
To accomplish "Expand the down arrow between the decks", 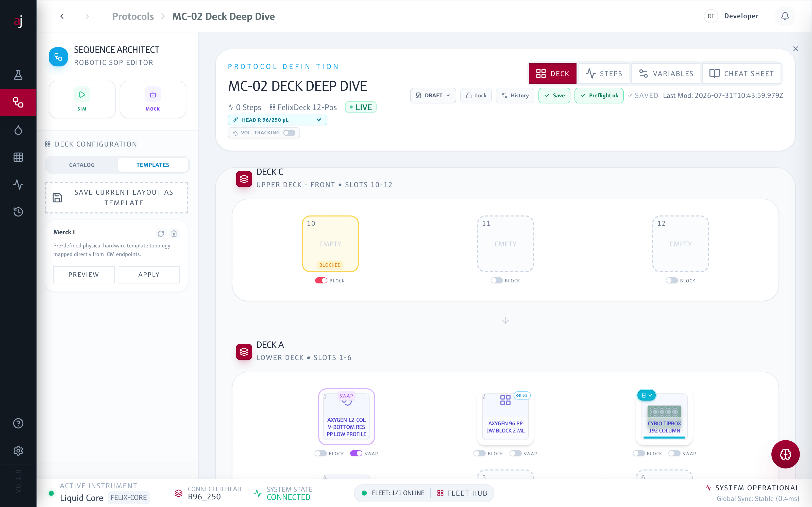I will click(505, 321).
